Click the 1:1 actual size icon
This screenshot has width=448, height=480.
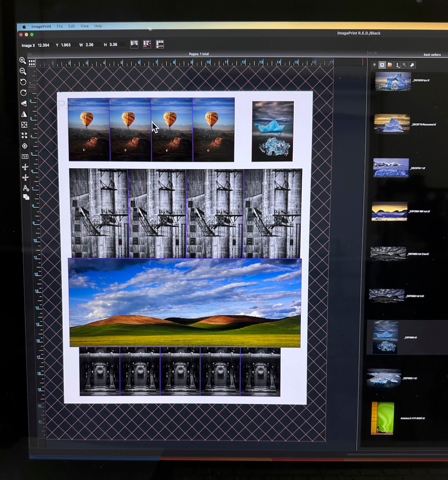point(25,156)
